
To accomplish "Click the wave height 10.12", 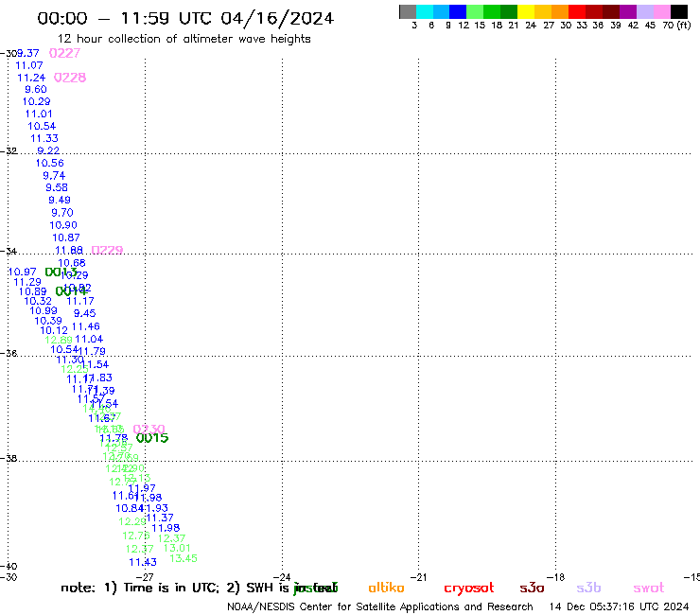I will coord(54,330).
